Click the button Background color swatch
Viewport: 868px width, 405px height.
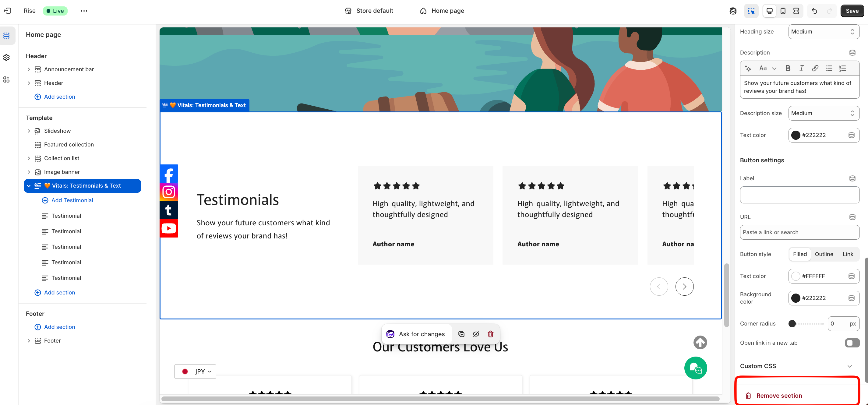coord(796,298)
